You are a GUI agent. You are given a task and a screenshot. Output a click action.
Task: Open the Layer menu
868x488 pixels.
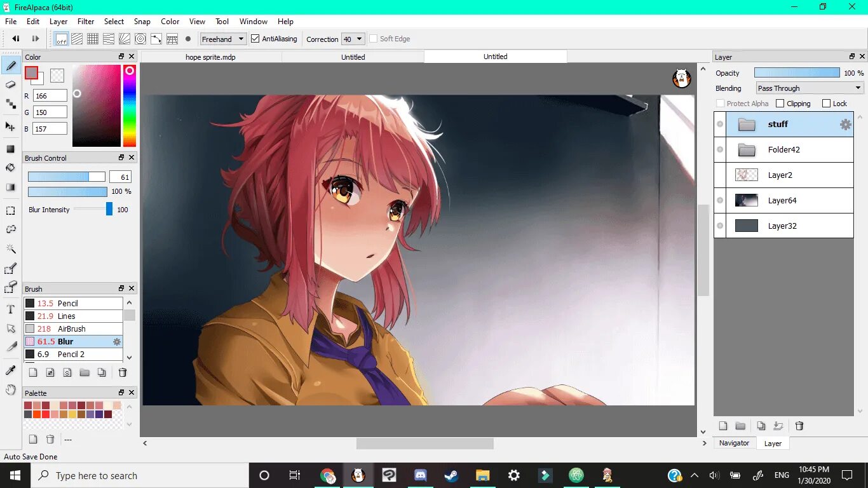(x=58, y=22)
